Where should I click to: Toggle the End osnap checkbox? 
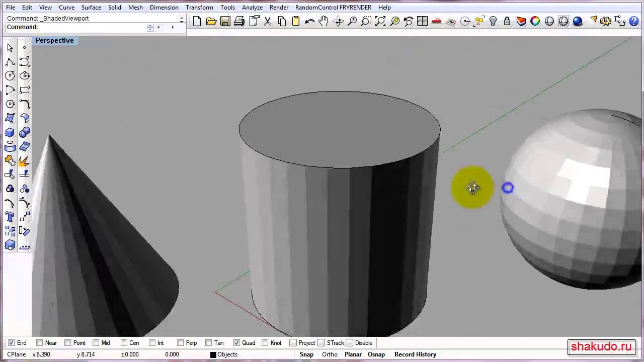(12, 343)
